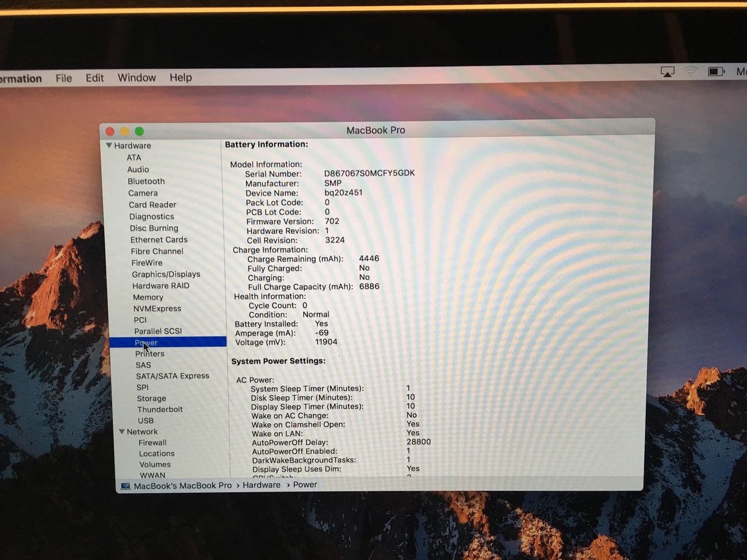The image size is (747, 560).
Task: Select USB in the sidebar
Action: (146, 421)
